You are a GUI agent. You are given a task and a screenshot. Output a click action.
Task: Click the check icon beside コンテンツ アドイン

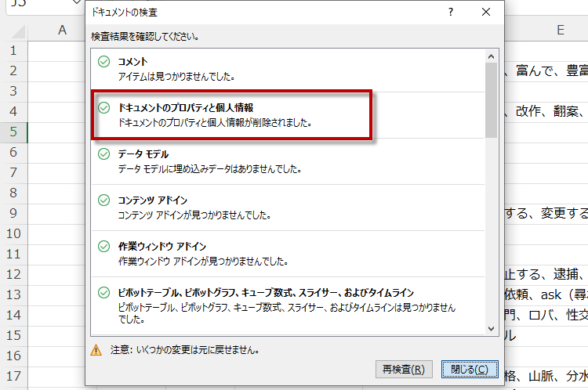pyautogui.click(x=103, y=200)
